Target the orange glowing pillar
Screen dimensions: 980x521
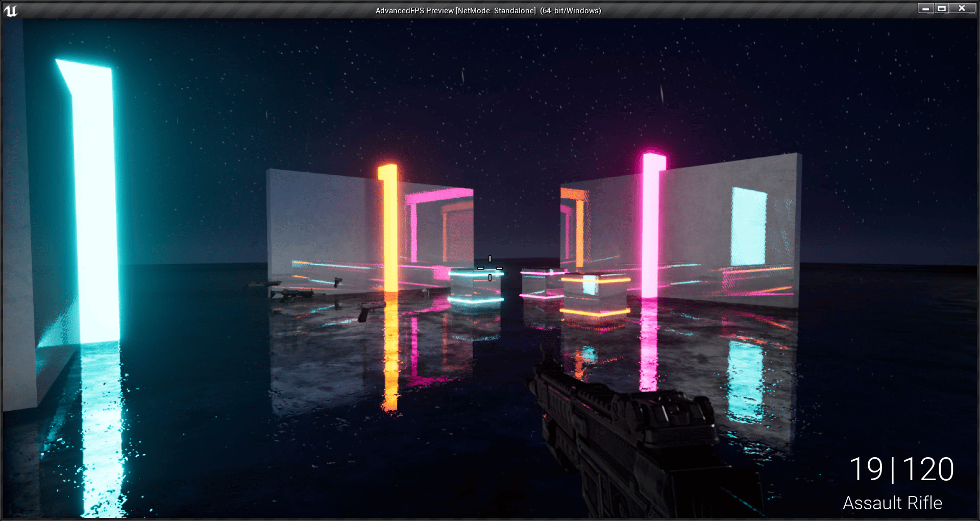(x=390, y=230)
